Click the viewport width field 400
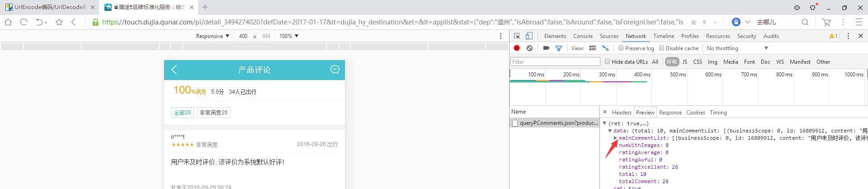Screen dimensions: 868x189 (x=243, y=36)
